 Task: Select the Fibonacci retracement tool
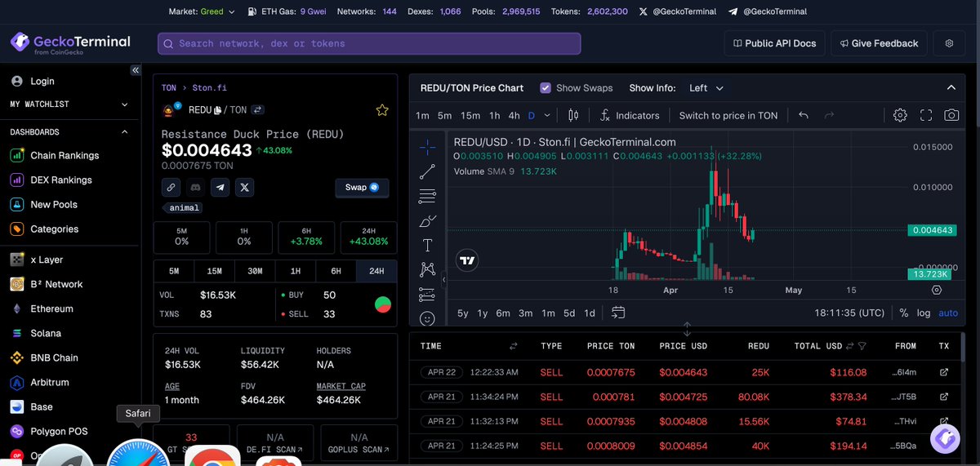[427, 196]
